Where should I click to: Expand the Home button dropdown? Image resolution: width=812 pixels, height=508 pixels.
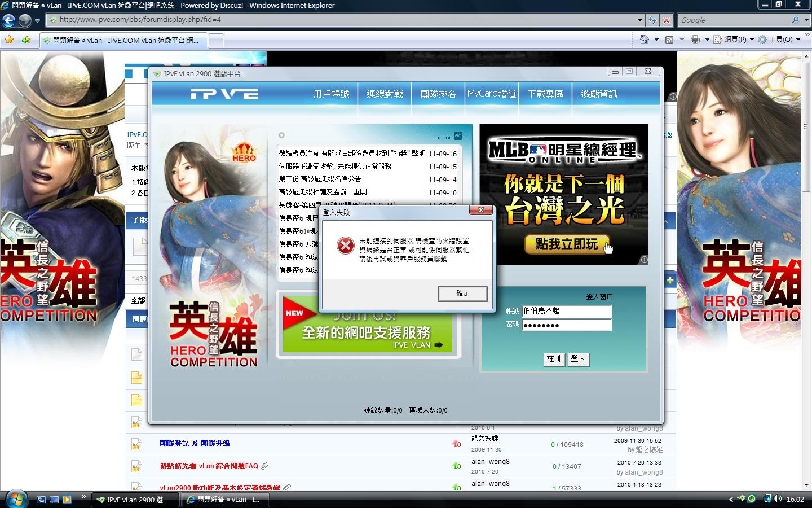[656, 40]
